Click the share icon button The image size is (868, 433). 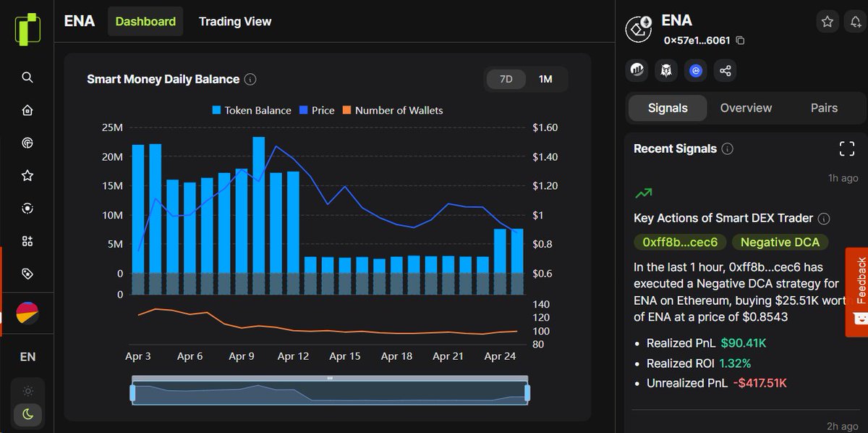click(x=726, y=70)
